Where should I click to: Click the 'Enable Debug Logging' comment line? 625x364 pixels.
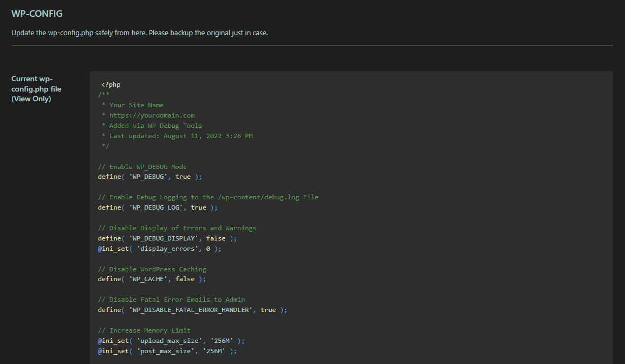point(208,197)
